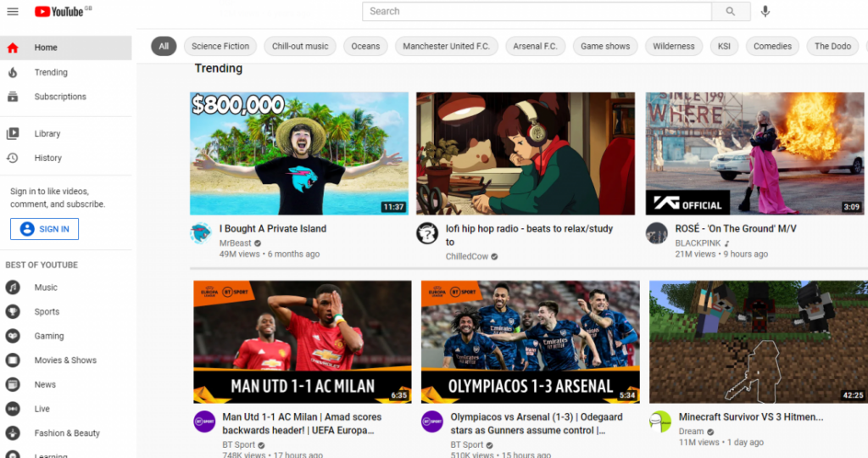Click the Music category icon
Screen dimensions: 868x458
click(x=13, y=288)
